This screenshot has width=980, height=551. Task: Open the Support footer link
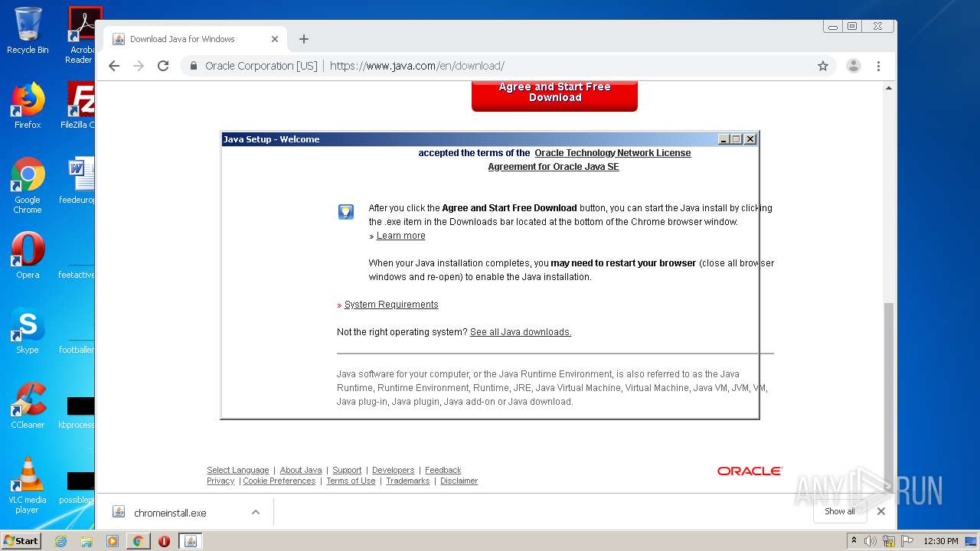(347, 470)
